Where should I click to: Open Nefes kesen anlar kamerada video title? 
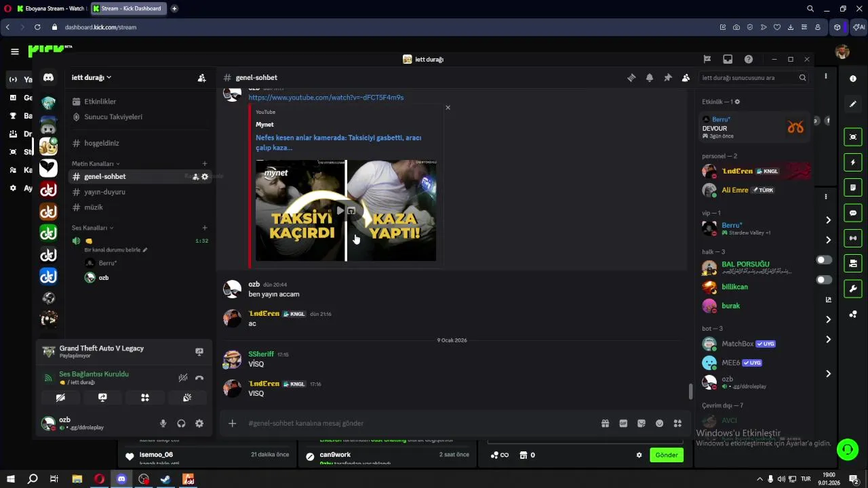tap(338, 142)
